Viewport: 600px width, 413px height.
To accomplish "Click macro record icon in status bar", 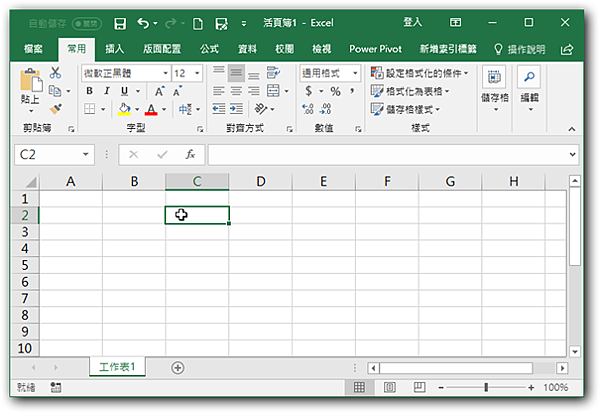I will pyautogui.click(x=55, y=387).
